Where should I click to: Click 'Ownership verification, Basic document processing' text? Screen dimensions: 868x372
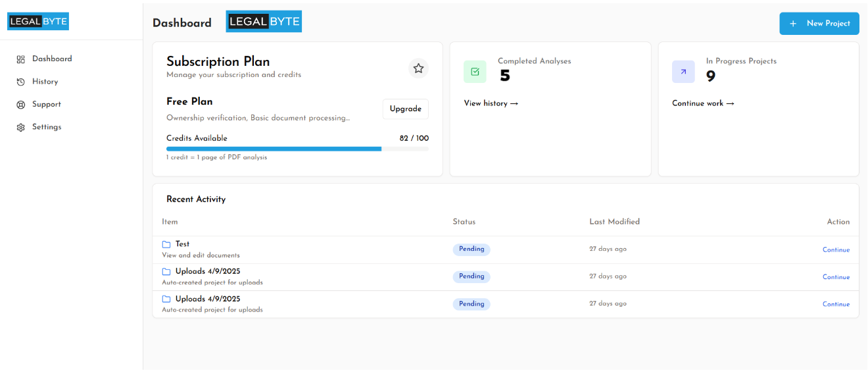258,119
